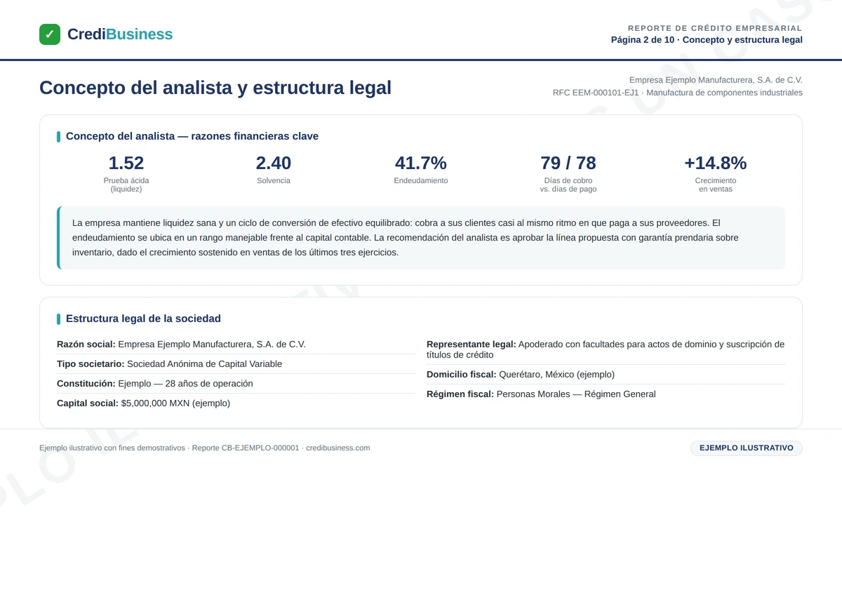Click the 'EJEMPLO ILUSTRATIVO' badge
Viewport: 842px width, 616px height.
pyautogui.click(x=747, y=448)
